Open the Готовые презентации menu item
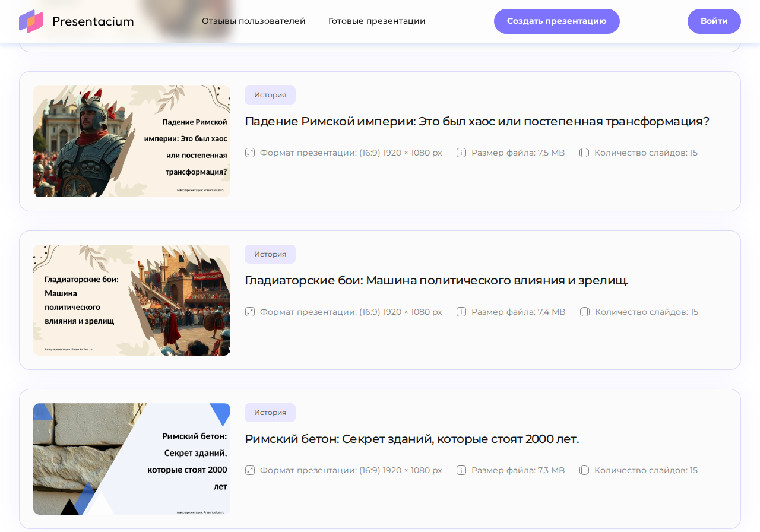 click(x=377, y=21)
